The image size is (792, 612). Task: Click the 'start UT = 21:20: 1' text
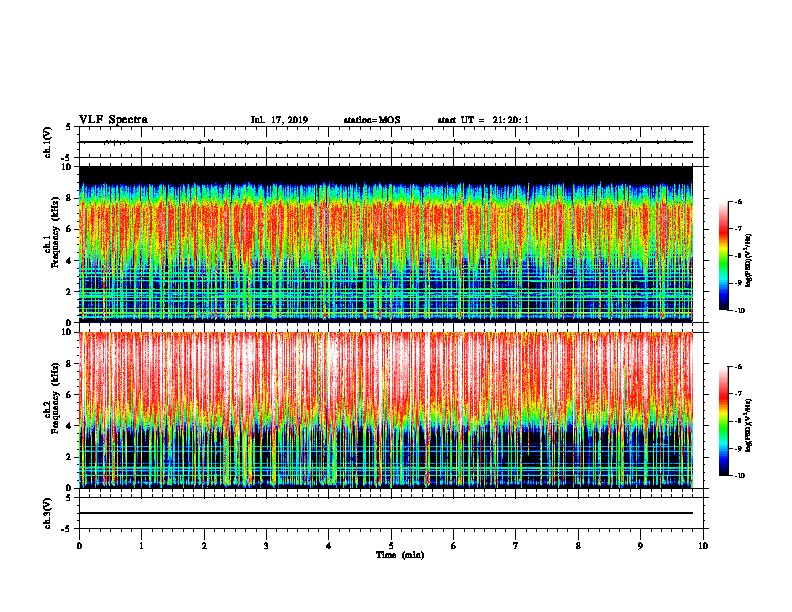coord(483,120)
